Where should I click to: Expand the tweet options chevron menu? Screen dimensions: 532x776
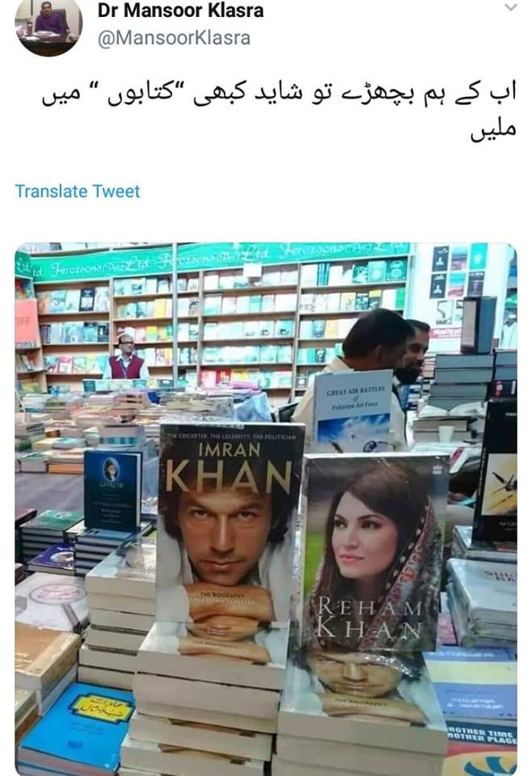coord(510,7)
